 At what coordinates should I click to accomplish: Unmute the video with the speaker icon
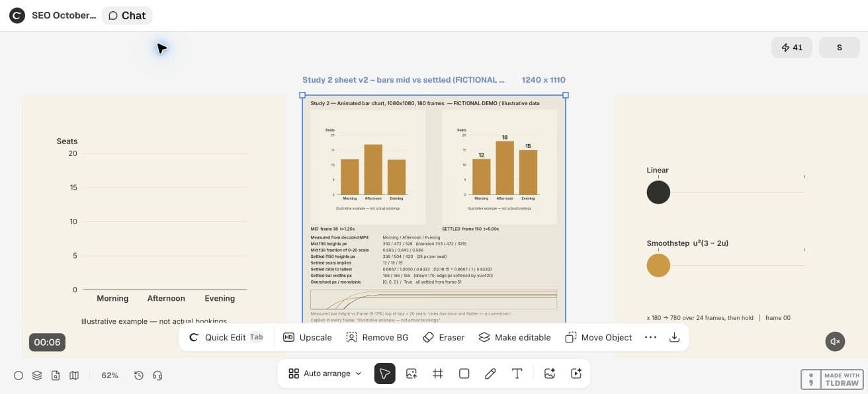836,341
